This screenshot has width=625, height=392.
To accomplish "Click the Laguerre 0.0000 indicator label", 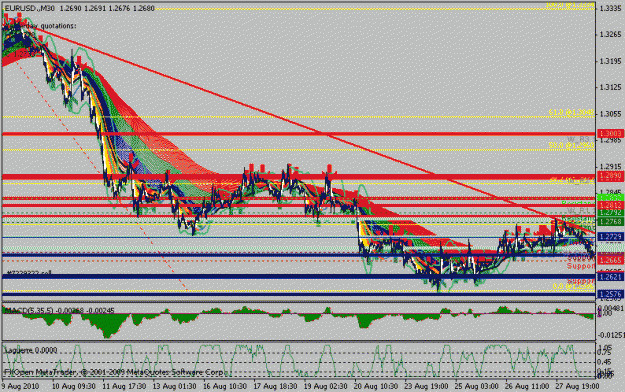I will click(31, 350).
